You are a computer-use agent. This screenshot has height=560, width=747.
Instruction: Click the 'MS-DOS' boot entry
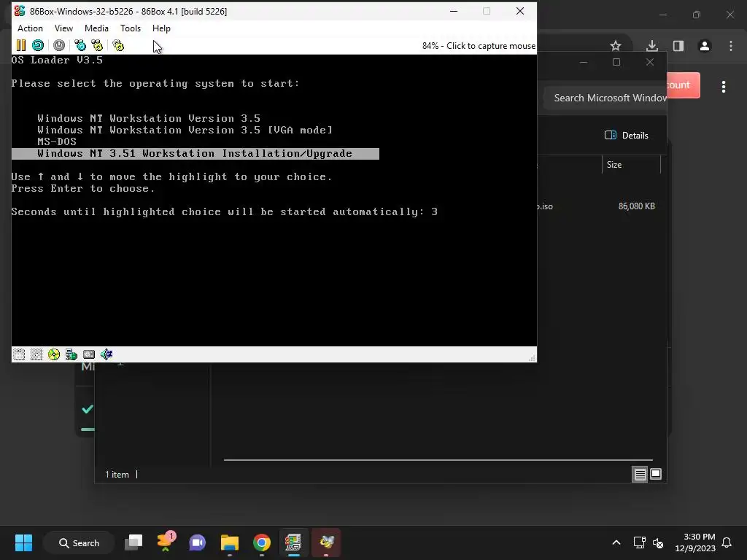57,141
